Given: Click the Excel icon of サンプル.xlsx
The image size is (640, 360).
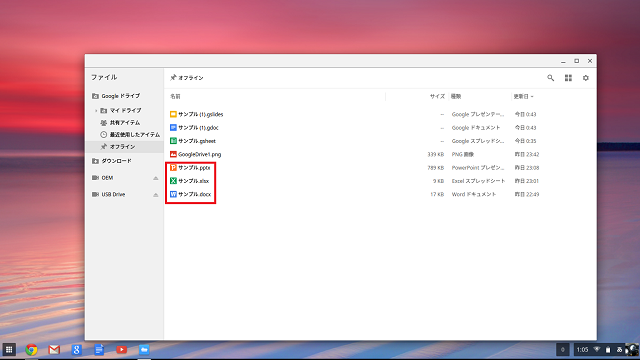Looking at the screenshot, I should [x=173, y=181].
